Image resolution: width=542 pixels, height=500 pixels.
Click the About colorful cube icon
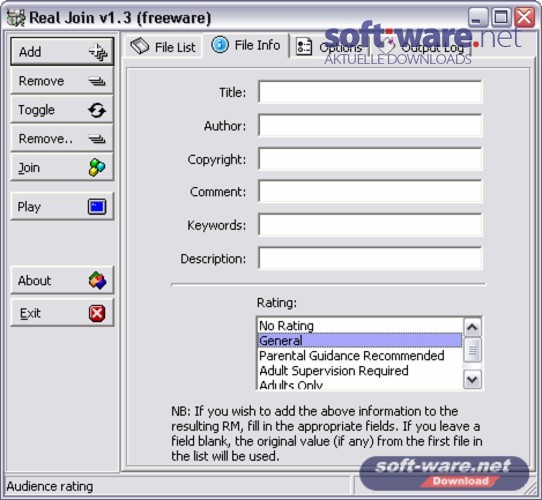[x=97, y=280]
